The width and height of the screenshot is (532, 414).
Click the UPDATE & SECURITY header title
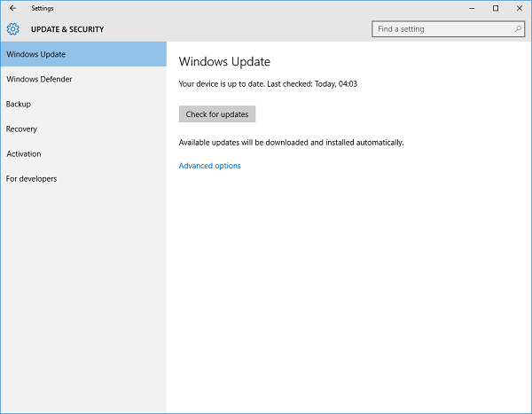(67, 29)
